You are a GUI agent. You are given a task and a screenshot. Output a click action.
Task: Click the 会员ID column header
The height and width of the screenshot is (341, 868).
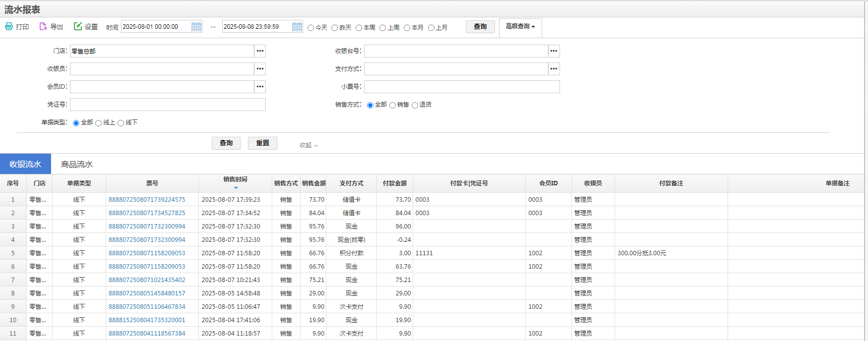pos(549,183)
